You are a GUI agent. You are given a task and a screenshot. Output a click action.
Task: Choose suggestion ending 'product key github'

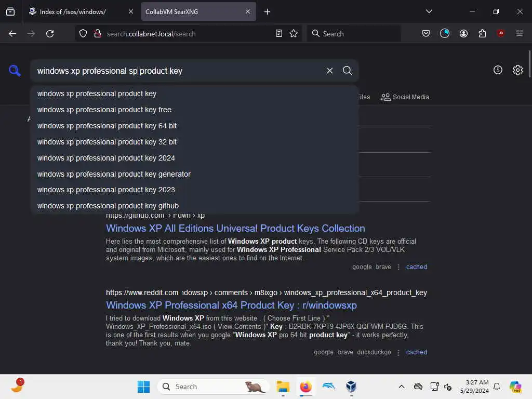click(x=195, y=206)
